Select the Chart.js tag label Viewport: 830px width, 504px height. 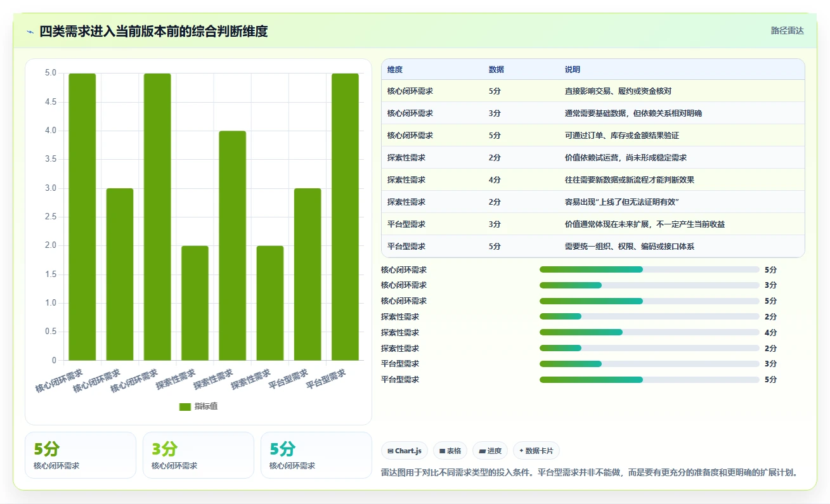point(408,451)
